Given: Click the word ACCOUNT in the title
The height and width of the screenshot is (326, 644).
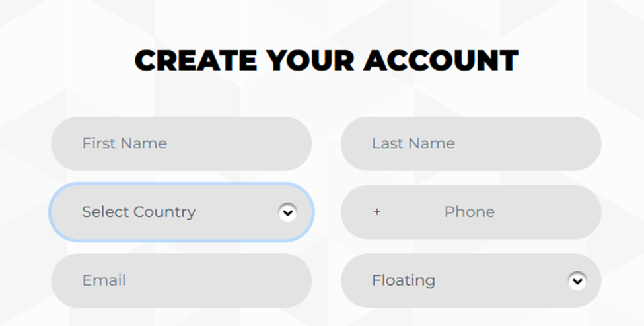Looking at the screenshot, I should pyautogui.click(x=441, y=61).
